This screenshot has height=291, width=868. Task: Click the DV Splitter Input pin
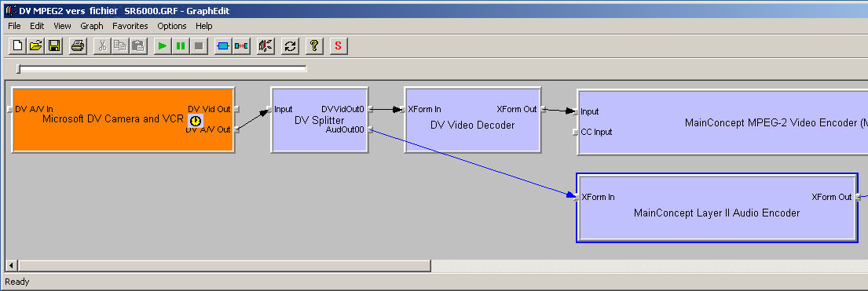pyautogui.click(x=269, y=109)
